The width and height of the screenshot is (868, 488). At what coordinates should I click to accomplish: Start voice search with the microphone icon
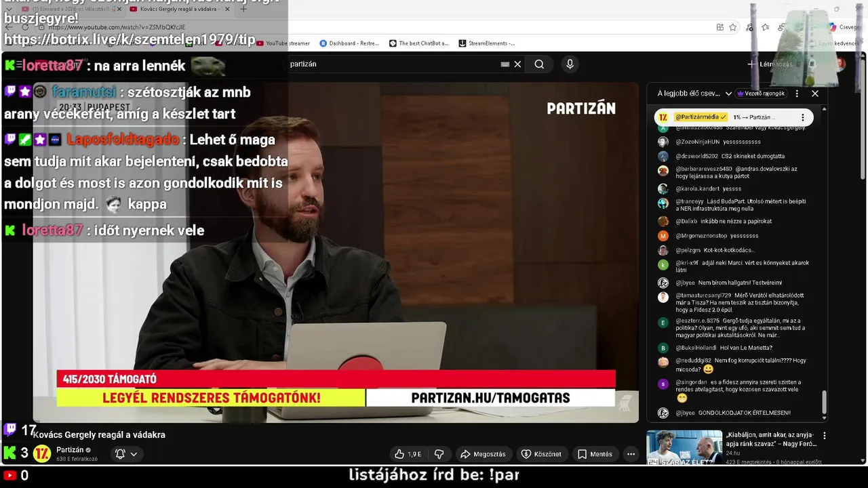tap(570, 64)
